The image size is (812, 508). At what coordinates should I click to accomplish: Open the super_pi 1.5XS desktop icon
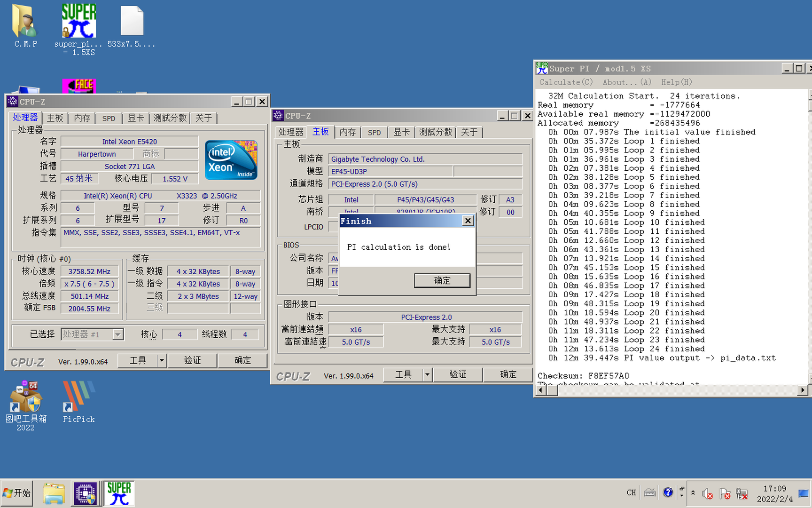[78, 29]
